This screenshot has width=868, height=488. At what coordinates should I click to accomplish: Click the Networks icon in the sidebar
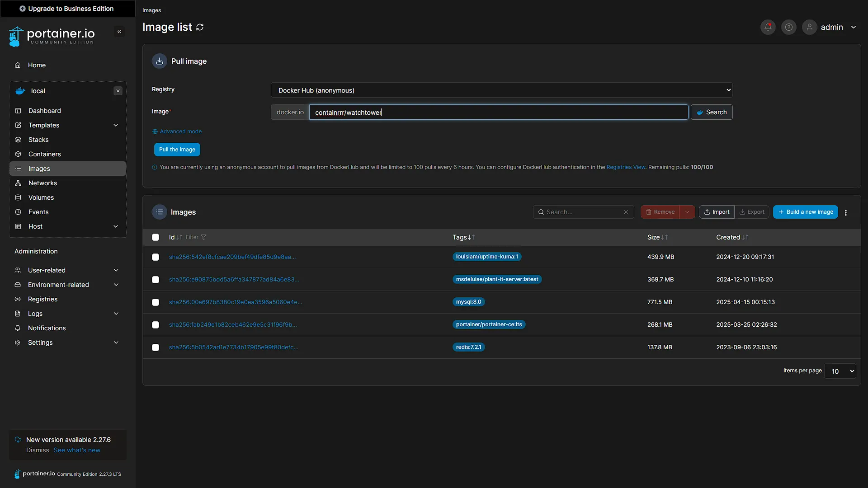pos(18,183)
